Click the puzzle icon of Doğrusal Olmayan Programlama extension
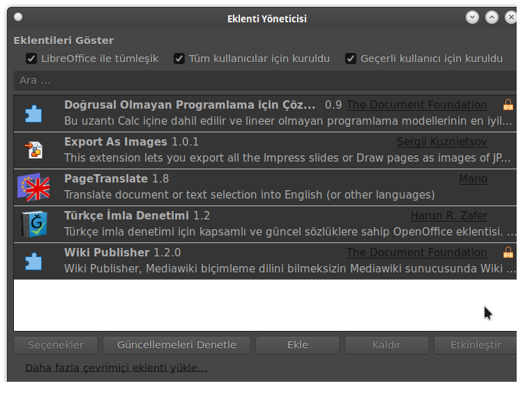This screenshot has height=418, width=532. pos(33,114)
